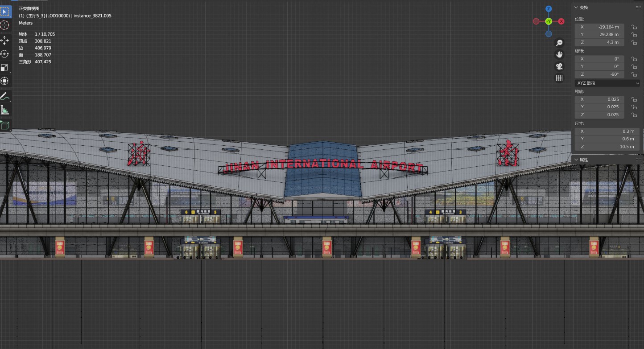Click the blue Z axis gizmo
644x349 pixels.
(549, 9)
